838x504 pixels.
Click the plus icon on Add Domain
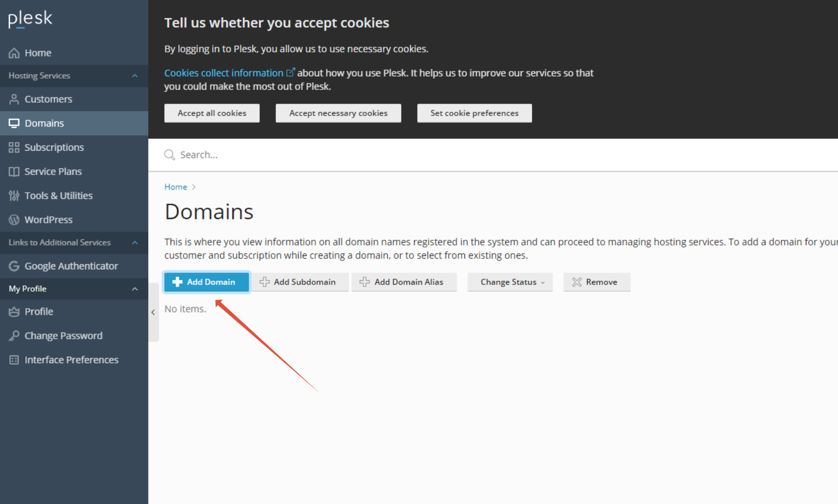tap(177, 282)
